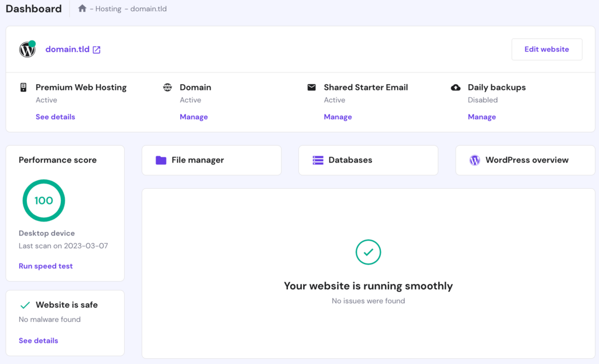The width and height of the screenshot is (599, 364).
Task: Click the 100 performance score ring
Action: point(43,200)
